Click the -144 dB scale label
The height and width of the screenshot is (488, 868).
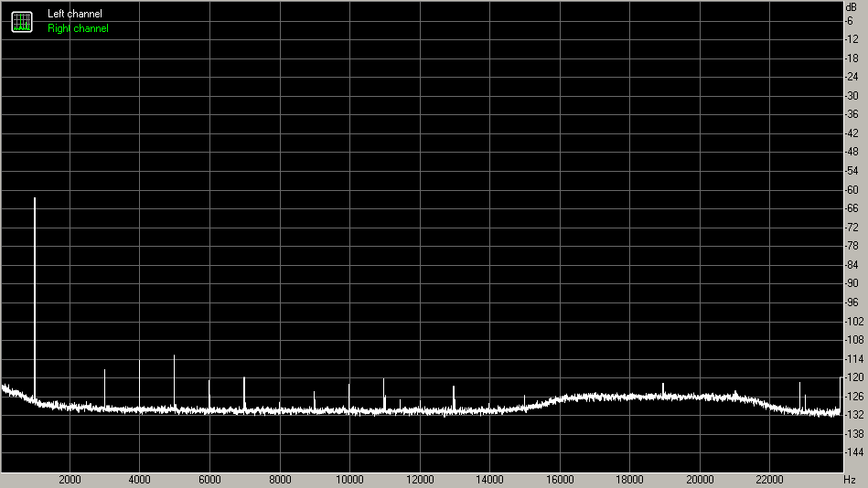854,452
